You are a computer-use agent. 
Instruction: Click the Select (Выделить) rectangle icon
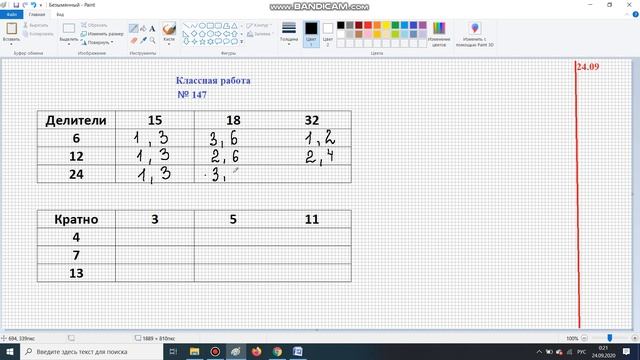(69, 29)
